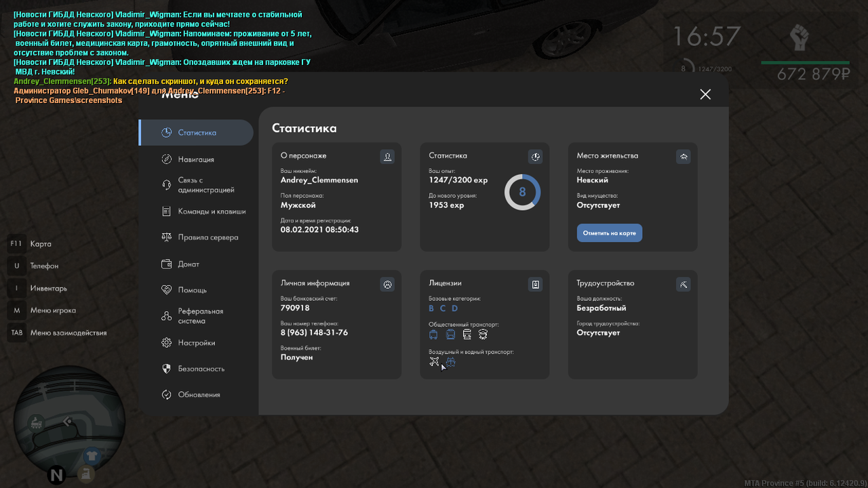
Task: Click the Отметить на карте button
Action: pyautogui.click(x=610, y=232)
